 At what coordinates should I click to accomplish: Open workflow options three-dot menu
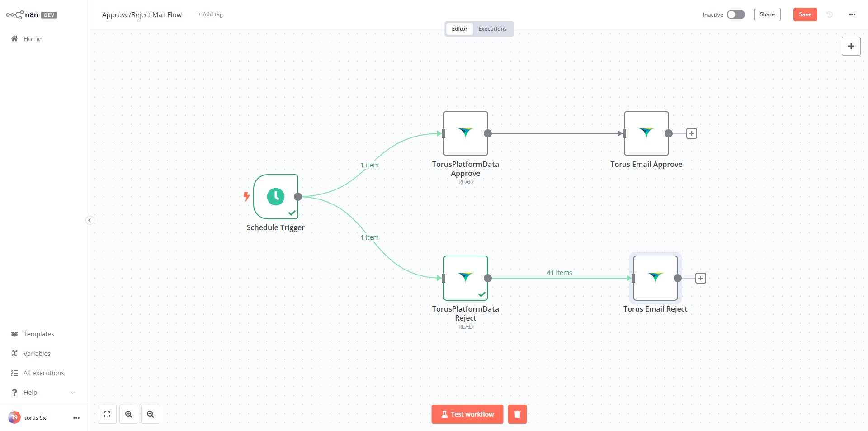[852, 14]
